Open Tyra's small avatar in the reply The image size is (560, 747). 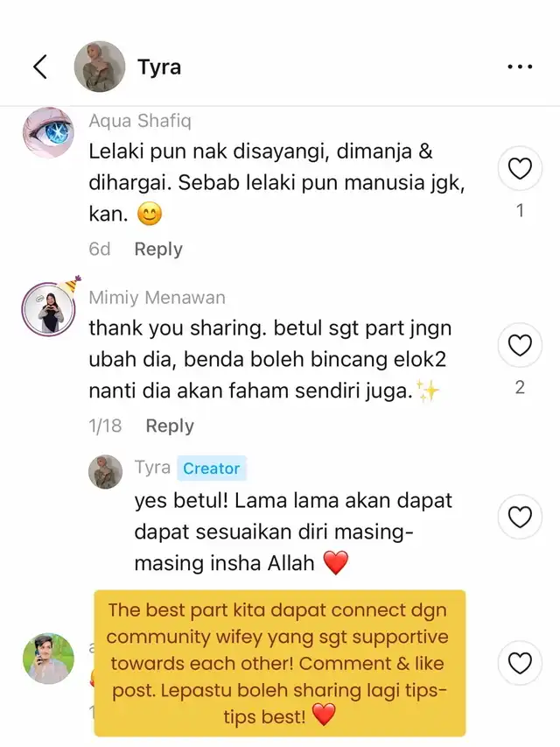tap(106, 472)
